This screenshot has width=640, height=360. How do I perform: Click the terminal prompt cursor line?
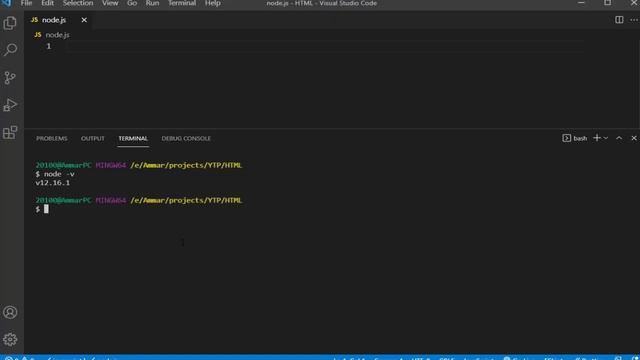tap(42, 209)
